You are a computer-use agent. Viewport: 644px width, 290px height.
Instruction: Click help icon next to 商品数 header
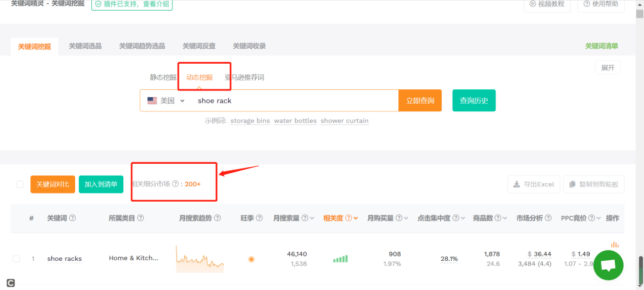(497, 218)
